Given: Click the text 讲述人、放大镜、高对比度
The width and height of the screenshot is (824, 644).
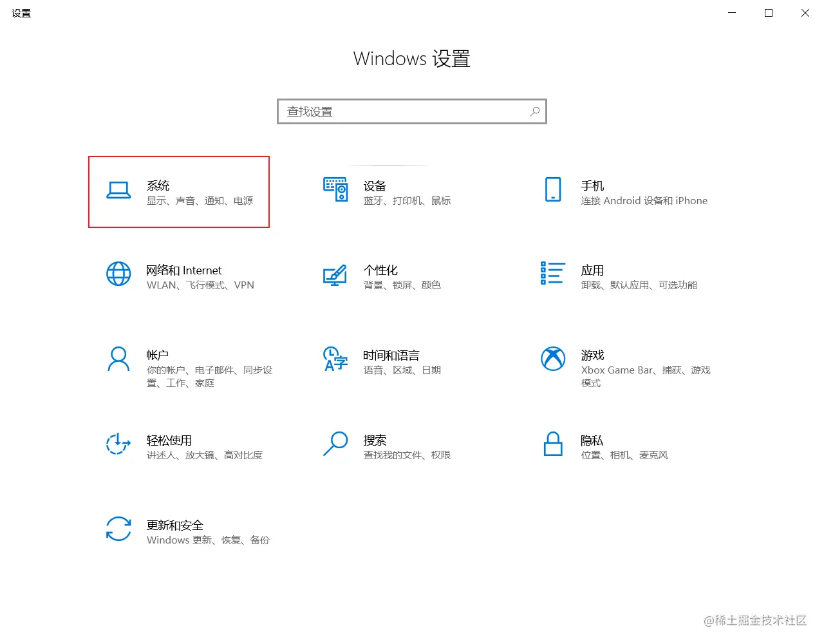Looking at the screenshot, I should [205, 455].
